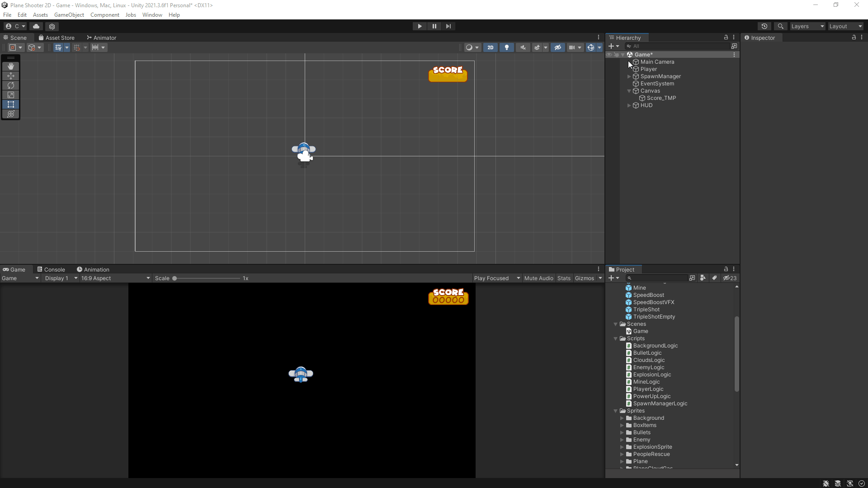Screen dimensions: 868x488
Task: Open the Window menu
Action: [152, 15]
